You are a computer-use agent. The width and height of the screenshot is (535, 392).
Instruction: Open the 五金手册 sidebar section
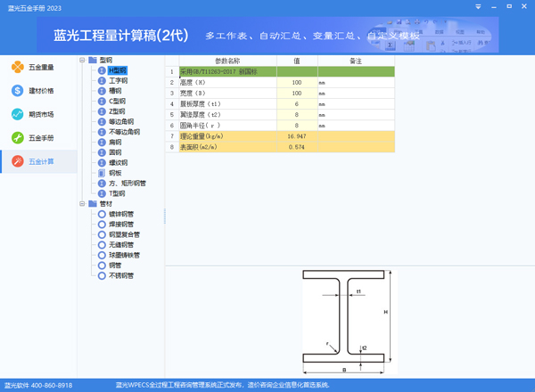pyautogui.click(x=37, y=138)
